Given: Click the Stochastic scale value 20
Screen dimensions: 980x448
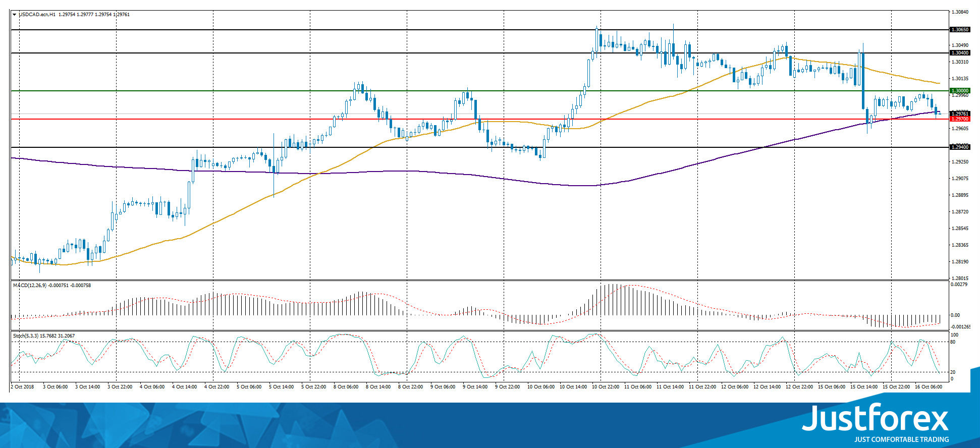Looking at the screenshot, I should click(953, 372).
